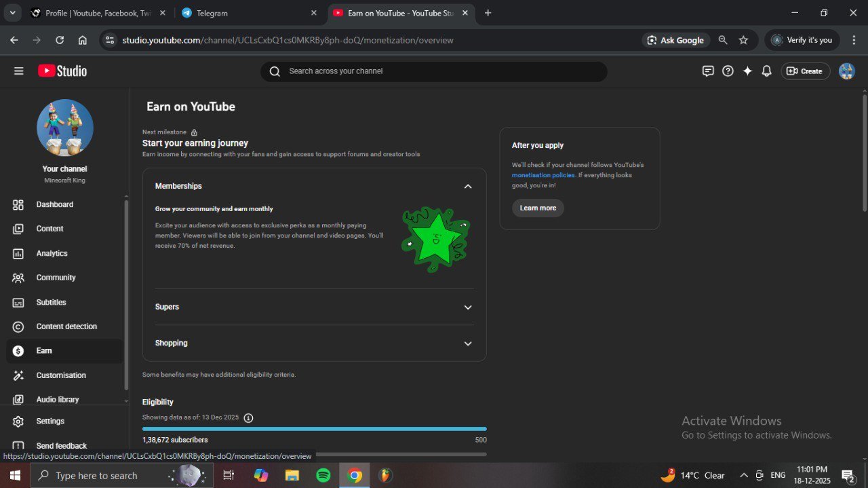Collapse the Memberships section
The height and width of the screenshot is (488, 868).
pos(467,186)
